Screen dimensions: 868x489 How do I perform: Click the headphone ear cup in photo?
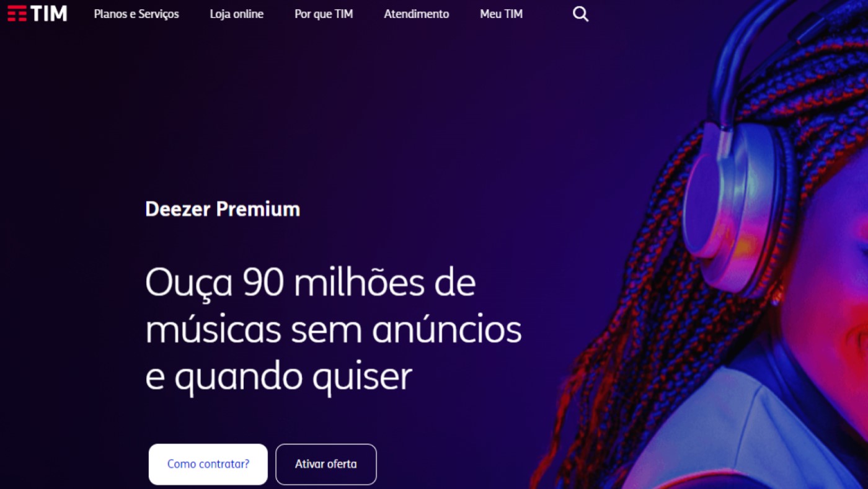pos(732,205)
